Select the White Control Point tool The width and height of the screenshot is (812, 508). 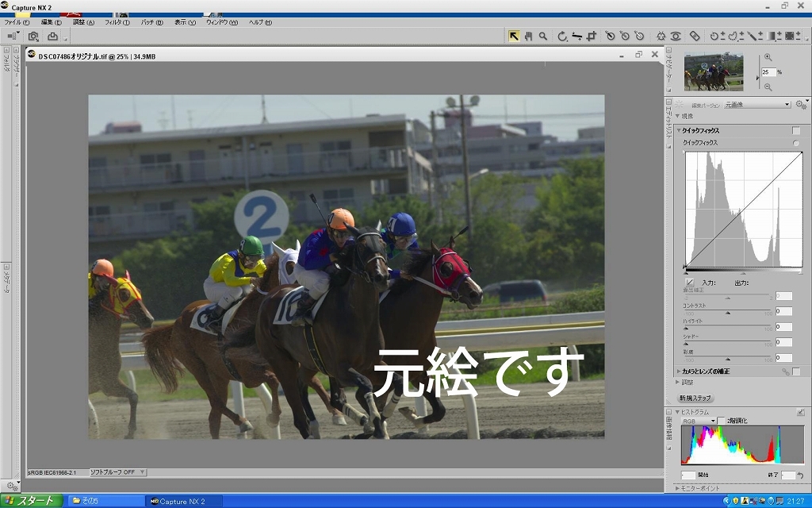click(x=639, y=36)
